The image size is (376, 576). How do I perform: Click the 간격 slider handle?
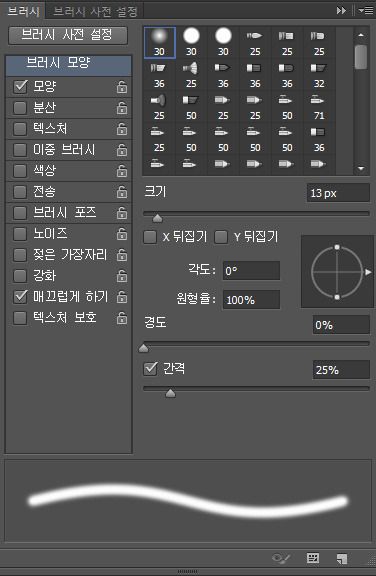(170, 393)
